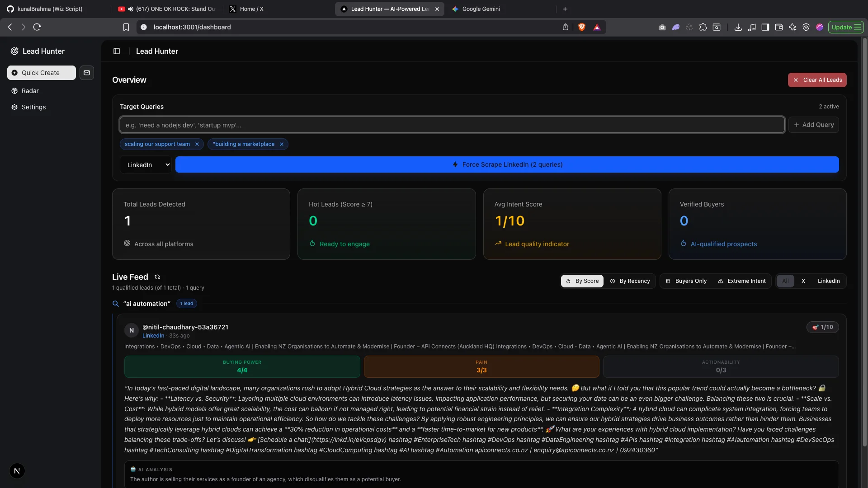Click Clear All Leads

(x=817, y=80)
